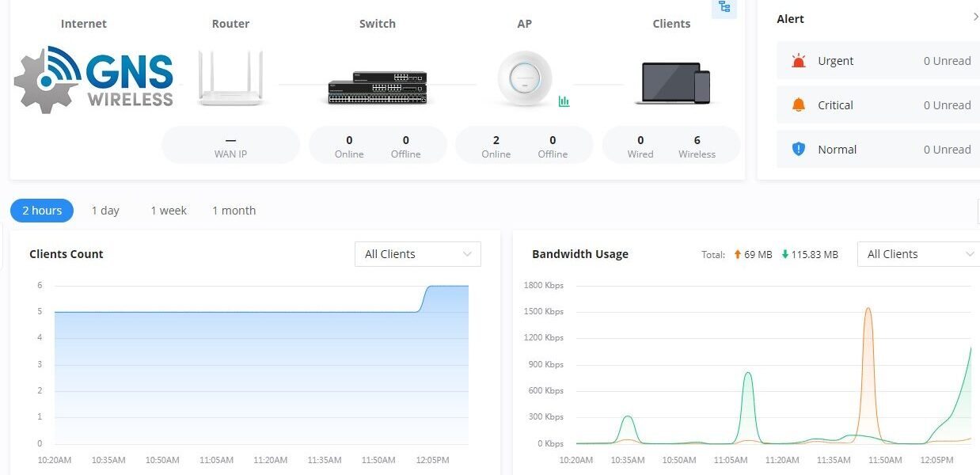Click the red Urgent alert siren icon
Screen dimensions: 980x475
[799, 61]
